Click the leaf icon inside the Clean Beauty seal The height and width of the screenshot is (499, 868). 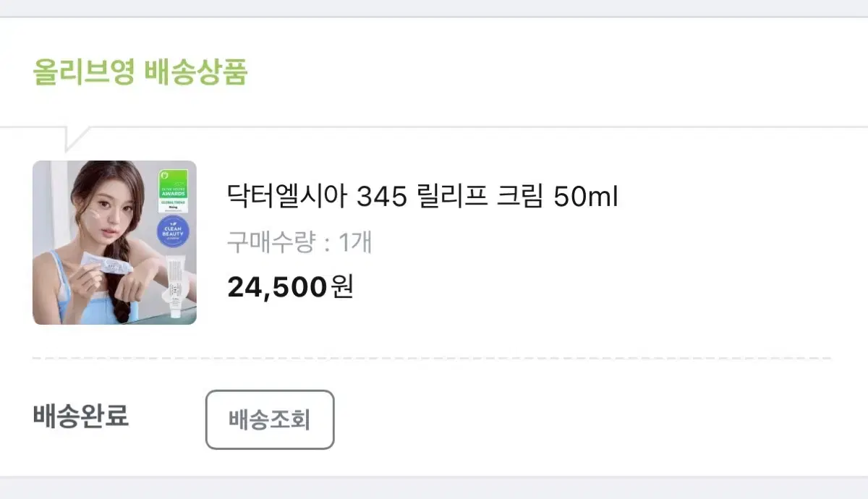pos(173,222)
